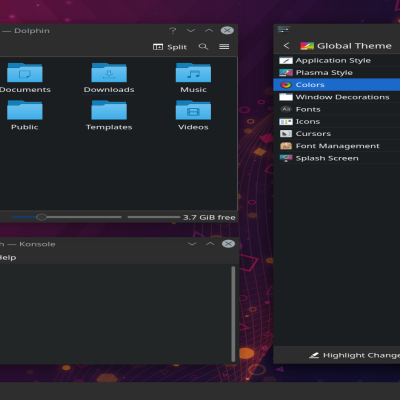Open the Documents folder
Image resolution: width=400 pixels, height=400 pixels.
point(25,78)
